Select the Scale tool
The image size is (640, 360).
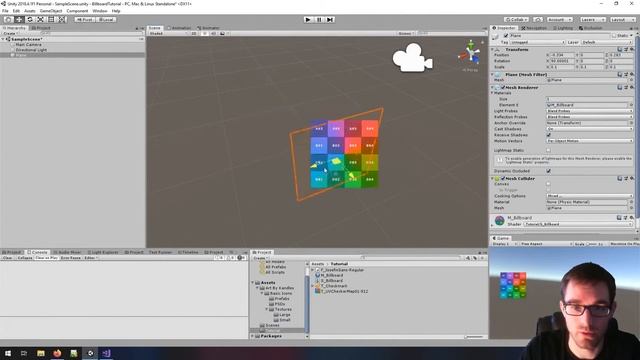click(x=40, y=19)
